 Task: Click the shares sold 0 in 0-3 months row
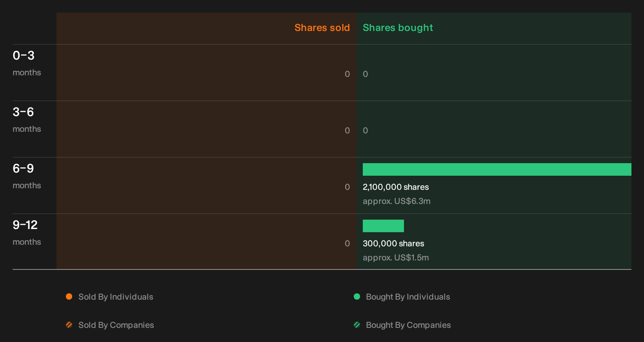[347, 74]
